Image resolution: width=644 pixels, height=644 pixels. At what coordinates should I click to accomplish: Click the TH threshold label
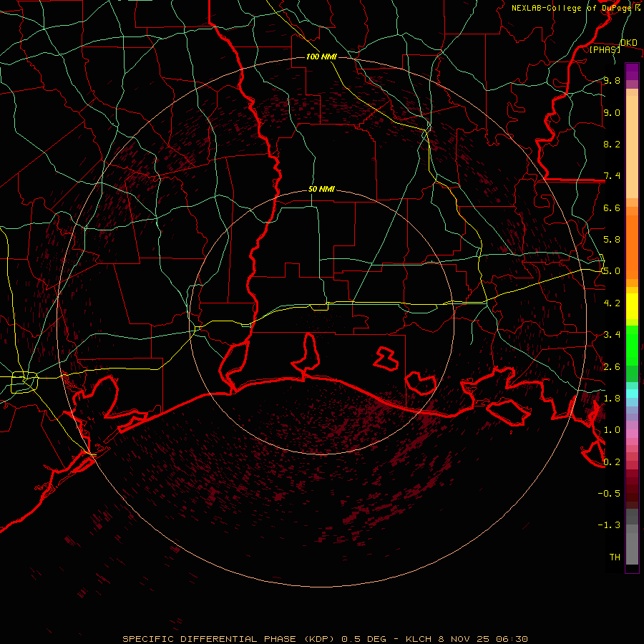(x=615, y=557)
